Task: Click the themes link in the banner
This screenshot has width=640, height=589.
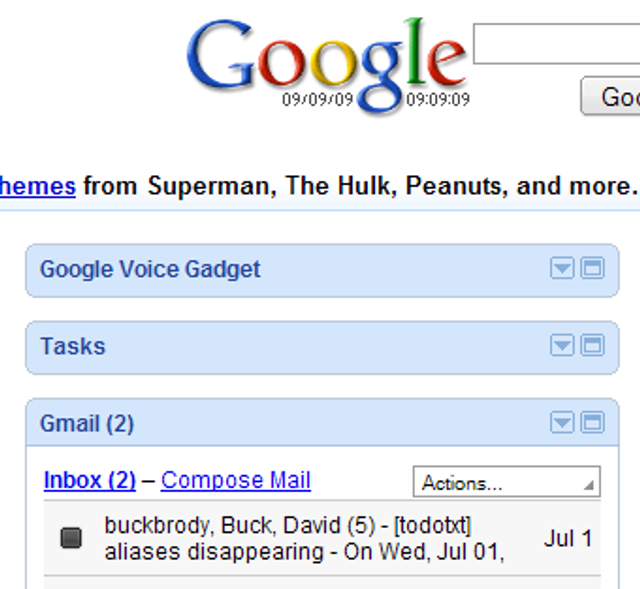Action: pyautogui.click(x=38, y=186)
